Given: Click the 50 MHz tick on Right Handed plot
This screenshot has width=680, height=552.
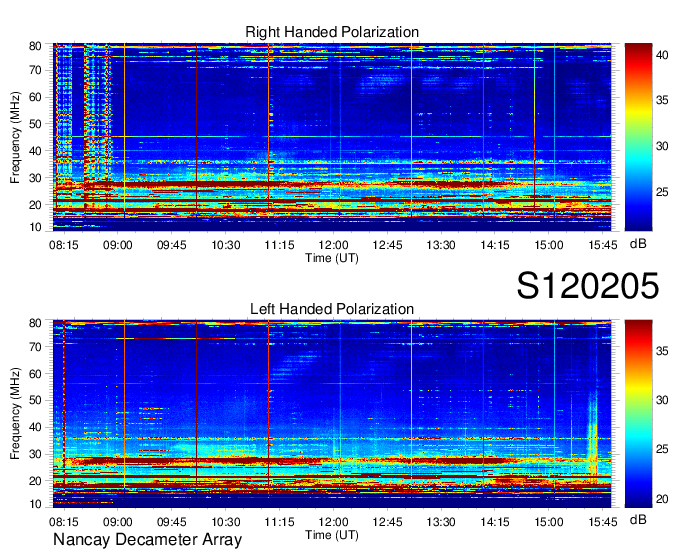Looking at the screenshot, I should 35,124.
